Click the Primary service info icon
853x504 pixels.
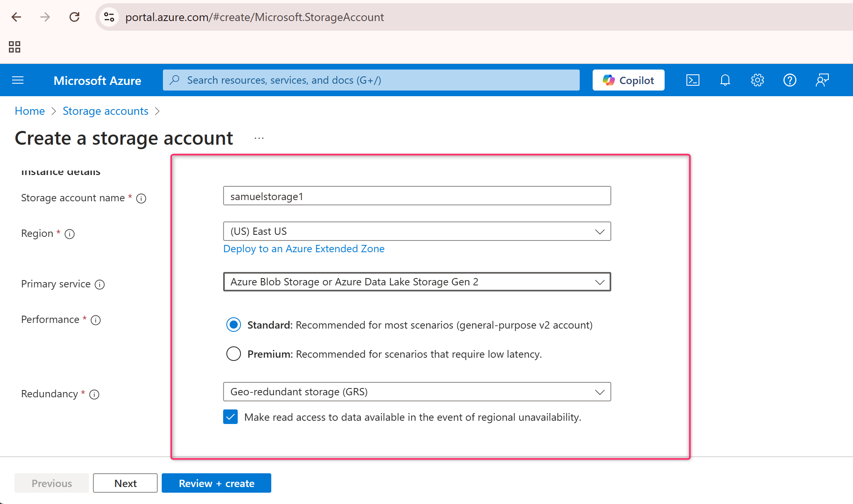click(99, 285)
